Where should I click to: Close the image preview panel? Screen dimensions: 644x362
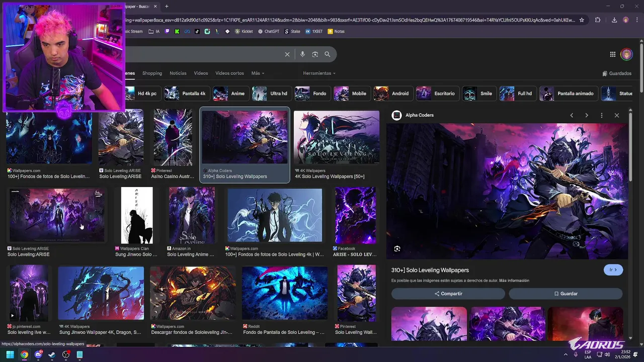tap(617, 115)
